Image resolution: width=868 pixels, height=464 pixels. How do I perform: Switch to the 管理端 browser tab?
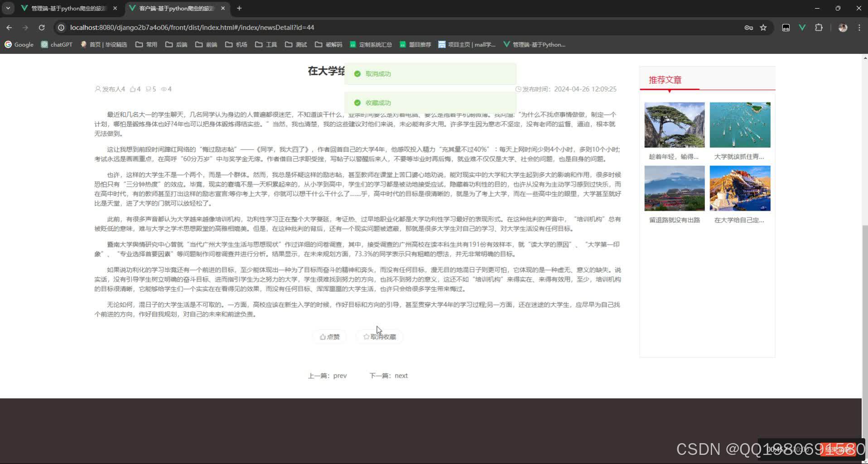coord(63,8)
